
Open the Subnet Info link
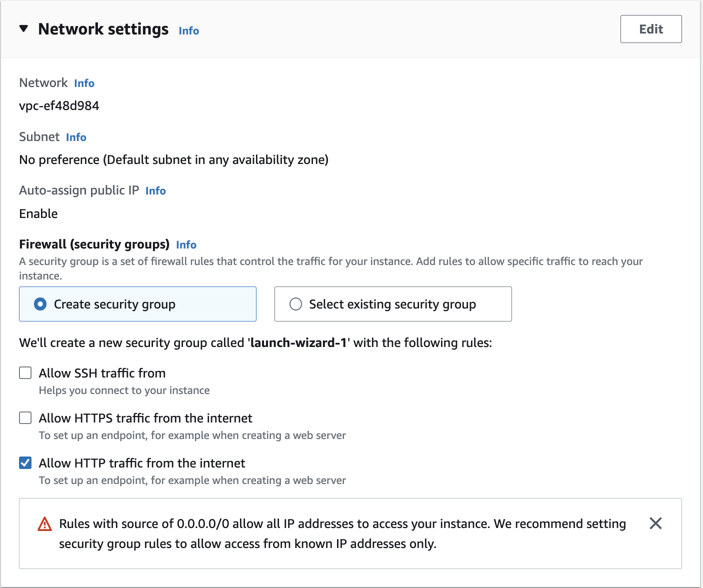pyautogui.click(x=76, y=137)
